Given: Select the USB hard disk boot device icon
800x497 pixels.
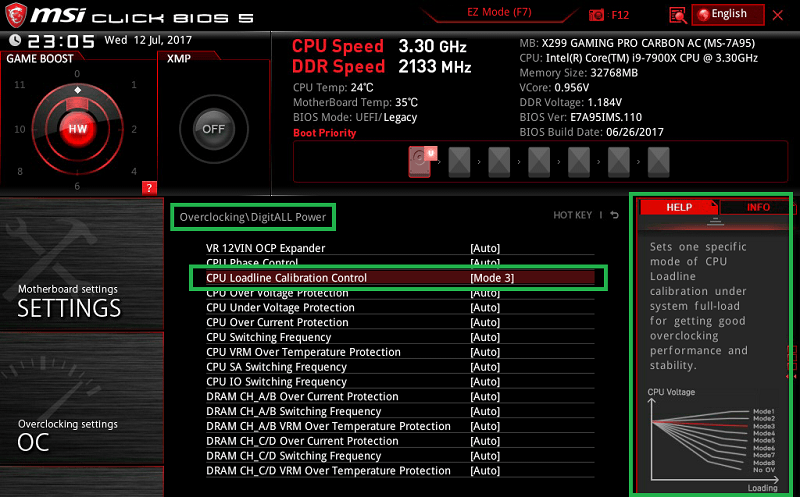Looking at the screenshot, I should (422, 161).
